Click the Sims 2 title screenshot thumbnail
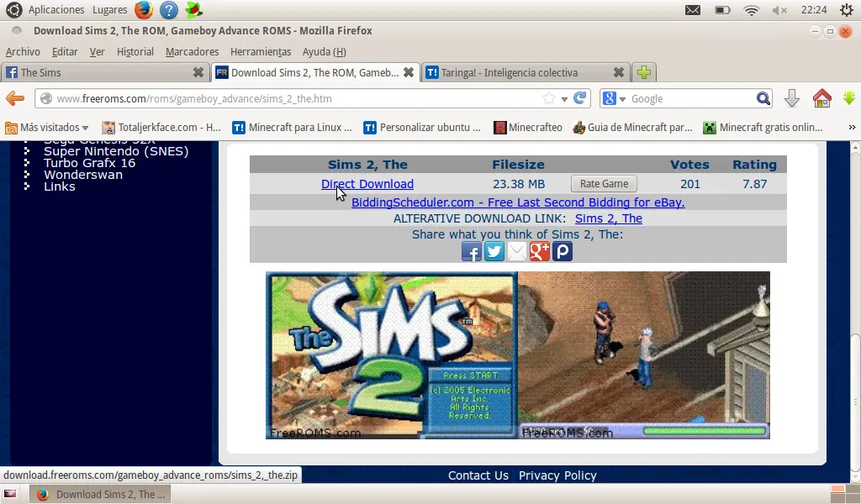Image resolution: width=861 pixels, height=504 pixels. pos(392,355)
